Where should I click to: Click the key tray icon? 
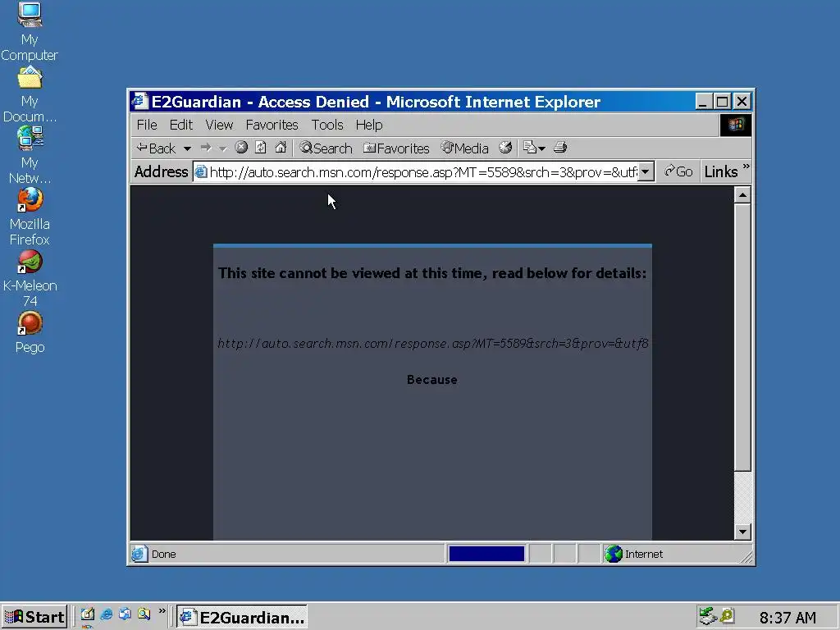[727, 616]
